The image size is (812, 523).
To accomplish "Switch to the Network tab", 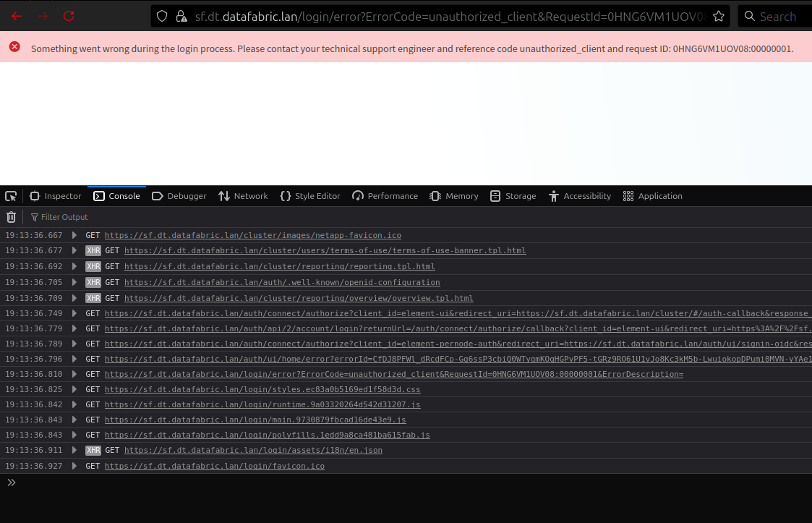I will (x=243, y=196).
